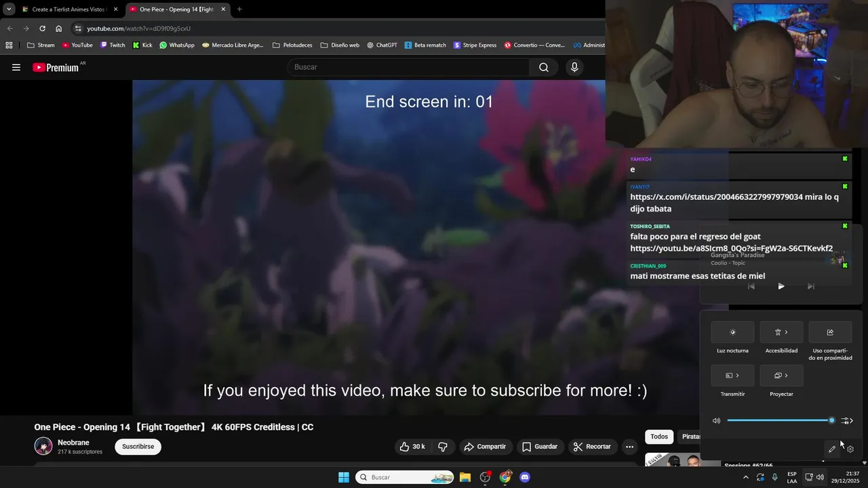Click the taskbar Buscar search box
The height and width of the screenshot is (488, 868).
[x=405, y=477]
